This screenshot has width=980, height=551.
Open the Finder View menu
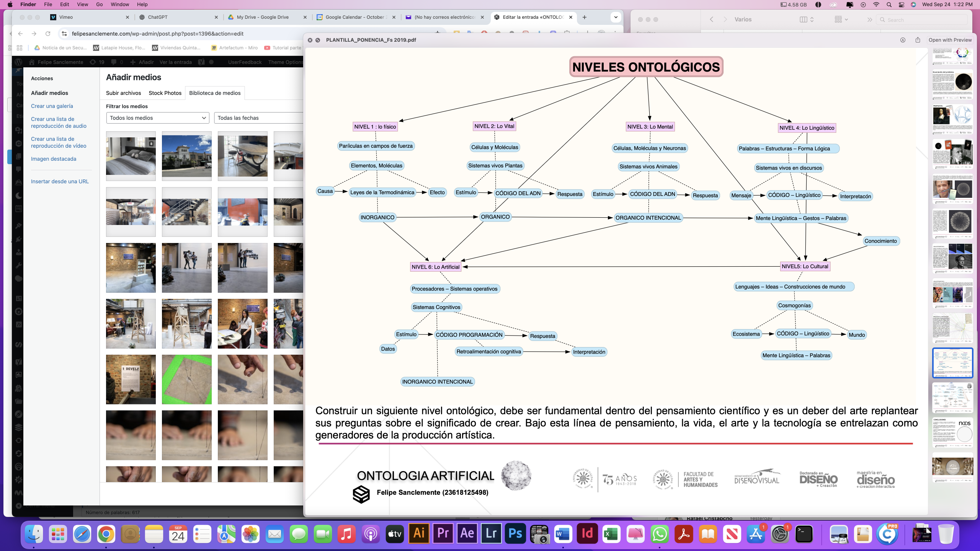point(82,5)
